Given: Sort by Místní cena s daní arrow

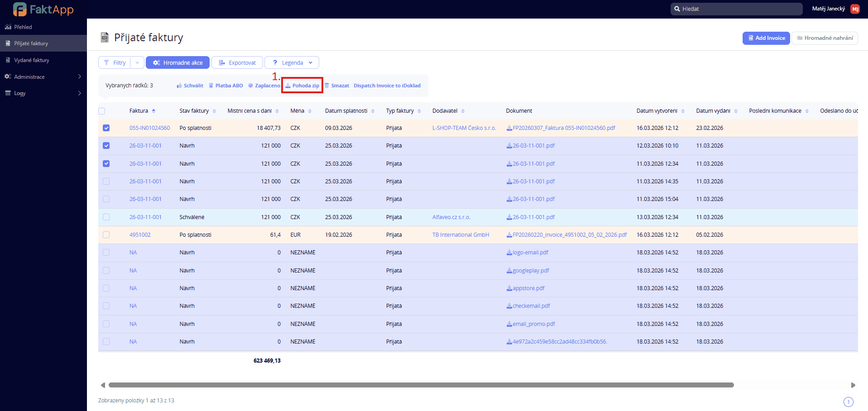Looking at the screenshot, I should click(x=277, y=111).
